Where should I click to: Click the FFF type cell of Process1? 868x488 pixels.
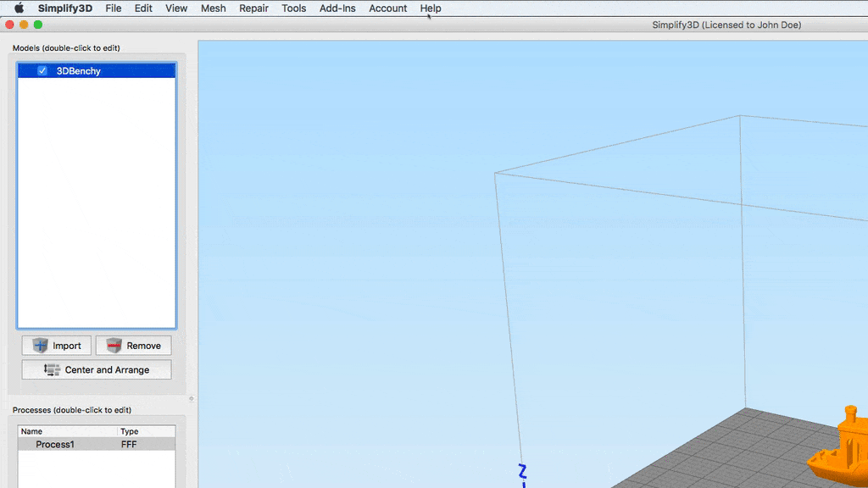click(x=129, y=444)
